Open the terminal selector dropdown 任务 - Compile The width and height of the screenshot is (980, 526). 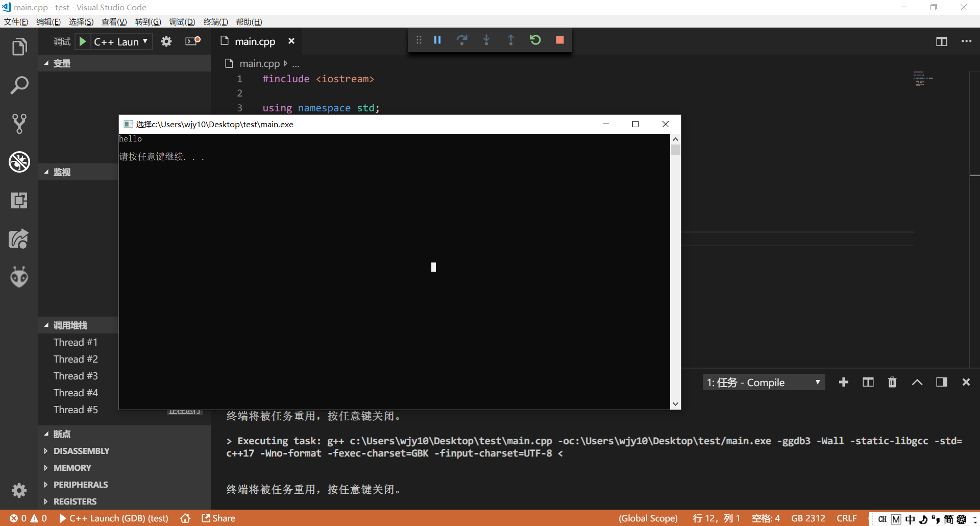click(764, 382)
